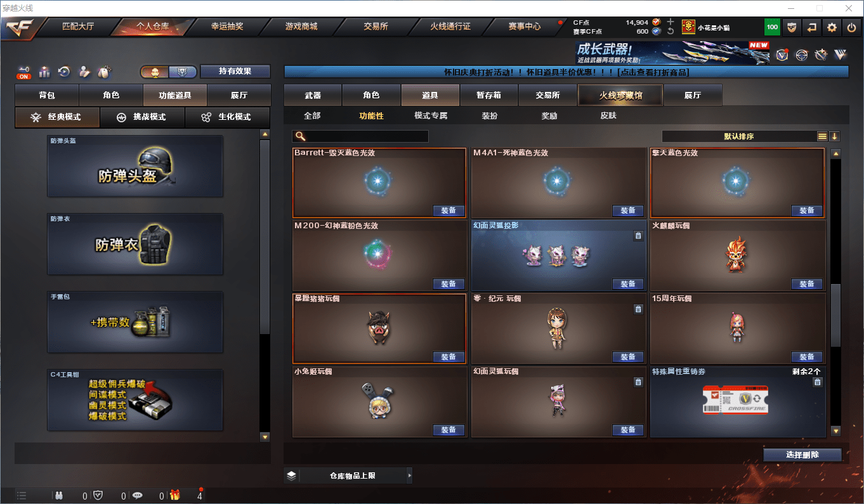Click the 选择删除 button

[x=802, y=455]
